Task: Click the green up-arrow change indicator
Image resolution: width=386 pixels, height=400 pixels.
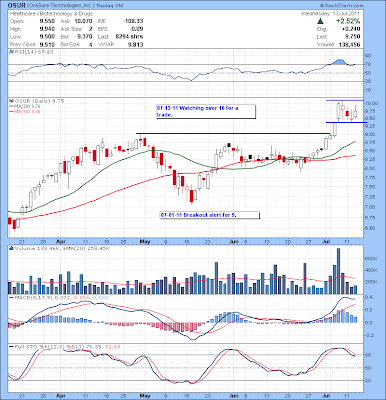Action: (320, 21)
